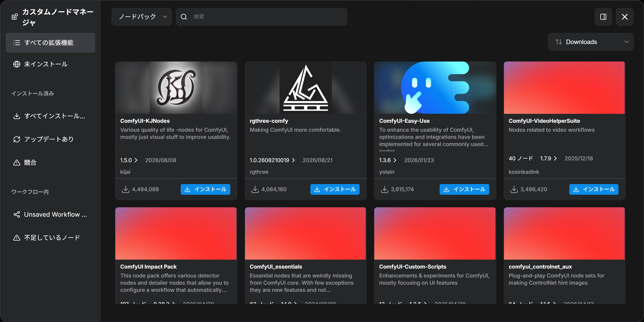The image size is (644, 322).
Task: Open the ComfyUI Impact Pack thumbnail
Action: [176, 233]
